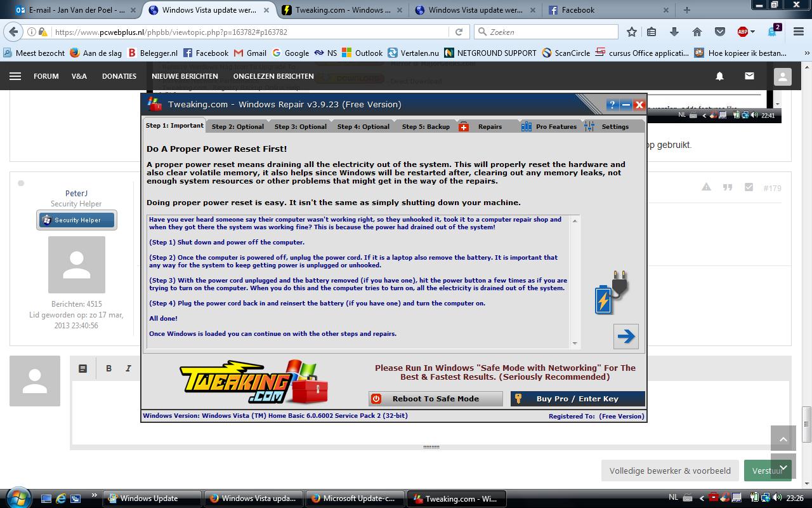Open ONGELEZEN BERICHTEN in forum navigation
The image size is (812, 508).
[273, 76]
